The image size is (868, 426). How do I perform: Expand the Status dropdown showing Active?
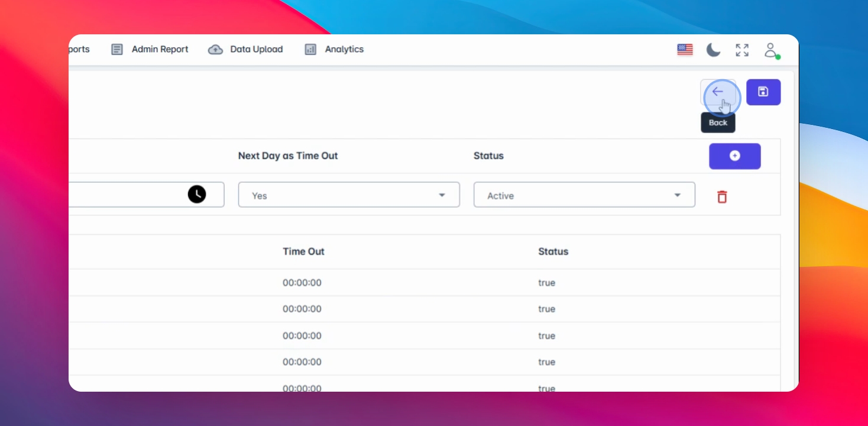point(584,195)
